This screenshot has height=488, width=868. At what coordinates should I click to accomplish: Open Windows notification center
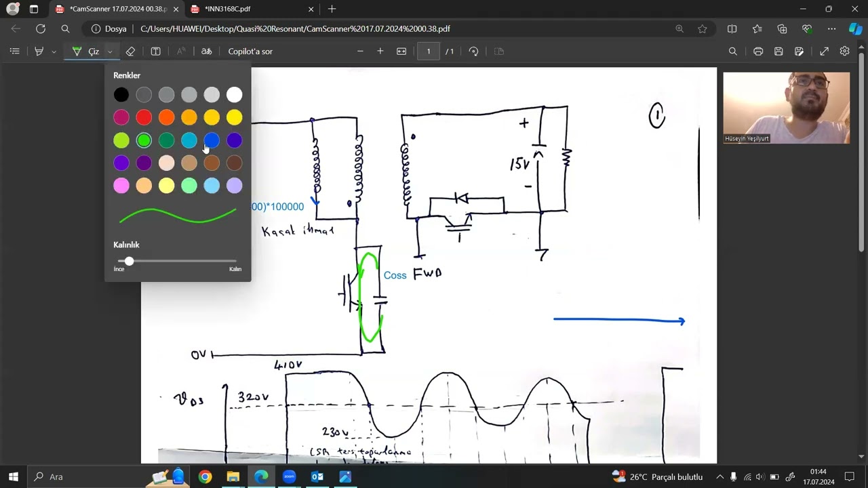click(x=849, y=476)
